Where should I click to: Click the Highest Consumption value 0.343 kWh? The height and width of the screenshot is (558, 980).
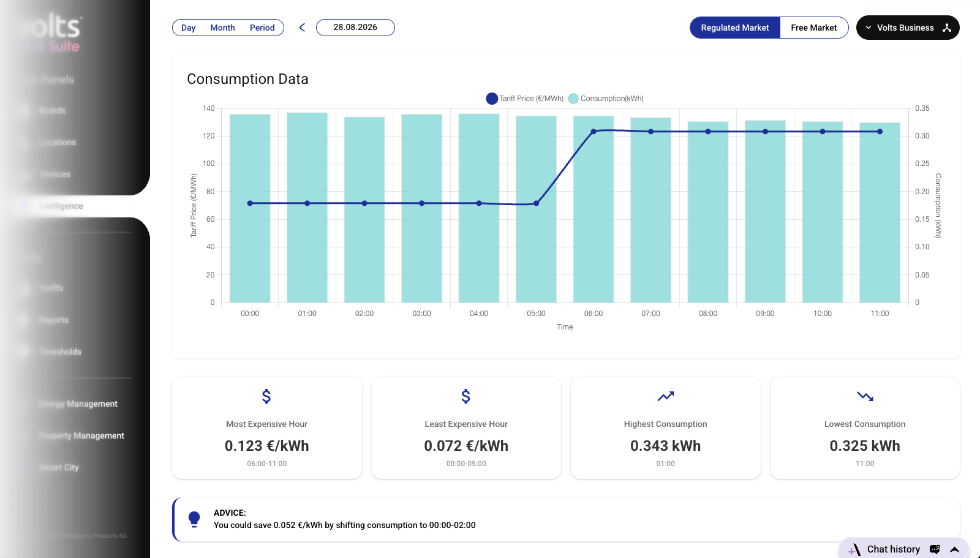[666, 446]
